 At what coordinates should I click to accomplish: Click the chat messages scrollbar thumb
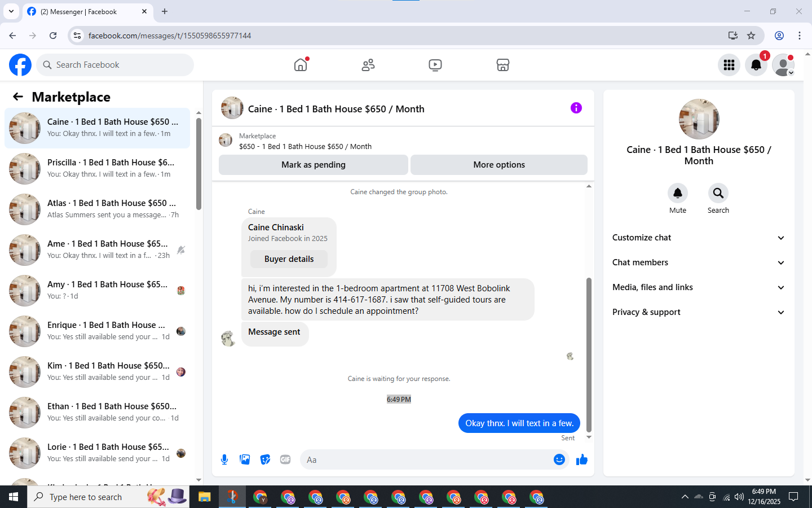click(589, 354)
